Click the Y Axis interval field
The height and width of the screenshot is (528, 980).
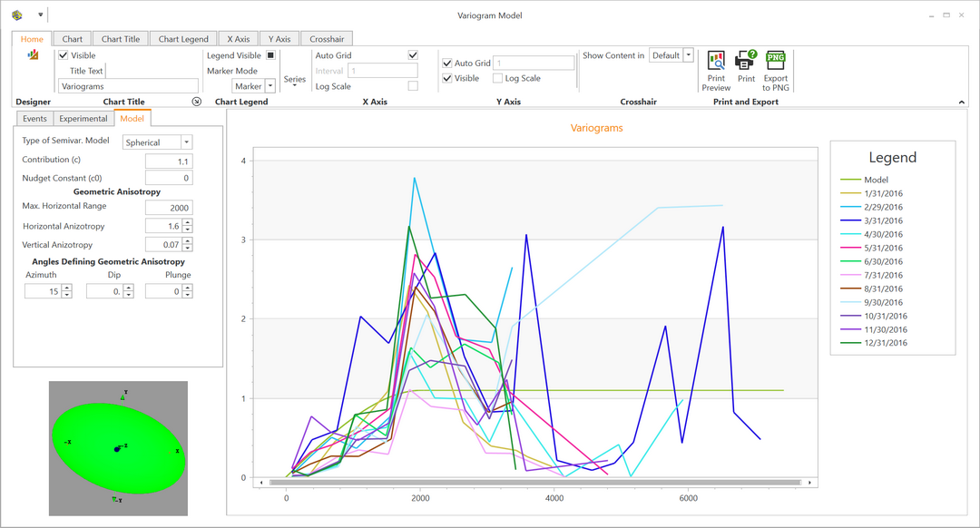[534, 63]
